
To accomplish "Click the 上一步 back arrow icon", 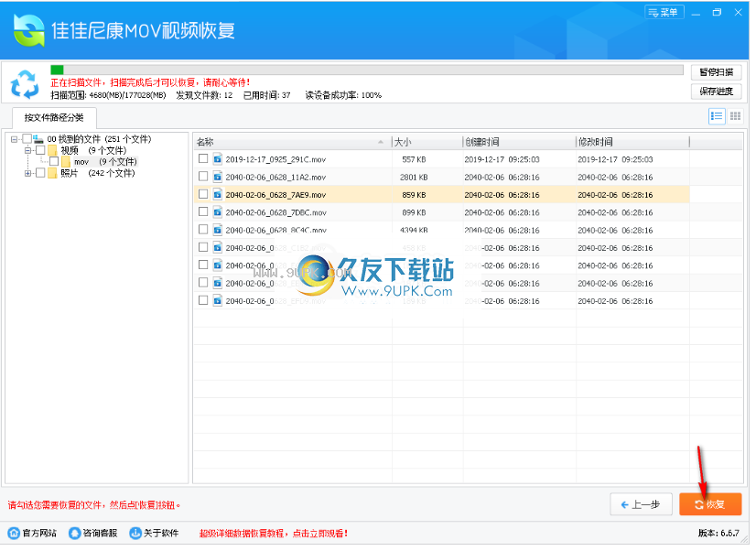I will (x=625, y=504).
